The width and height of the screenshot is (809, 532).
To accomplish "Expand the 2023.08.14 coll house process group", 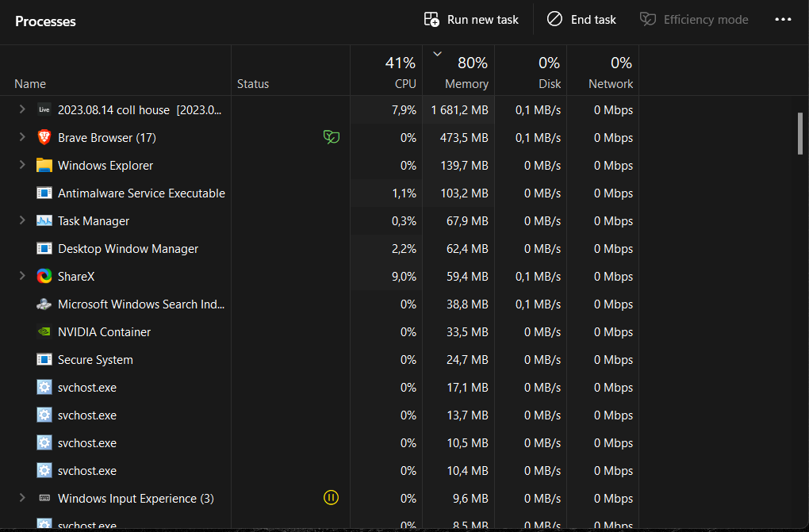I will pos(22,109).
